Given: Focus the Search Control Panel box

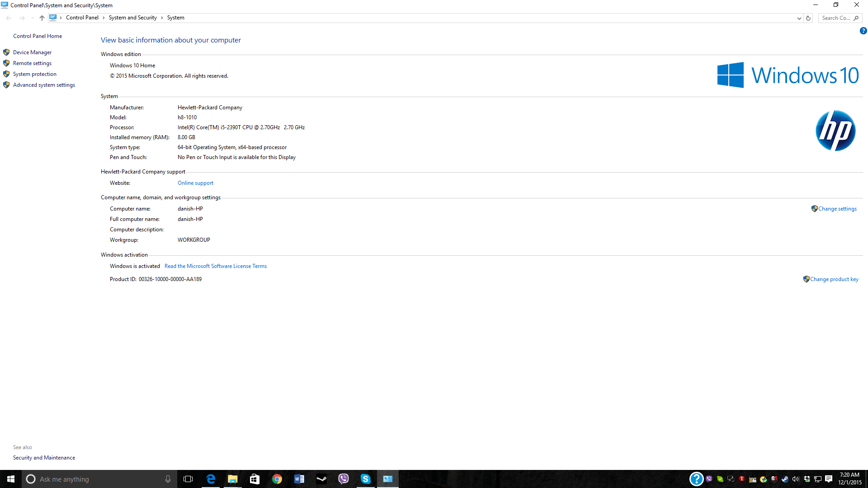Looking at the screenshot, I should tap(835, 18).
